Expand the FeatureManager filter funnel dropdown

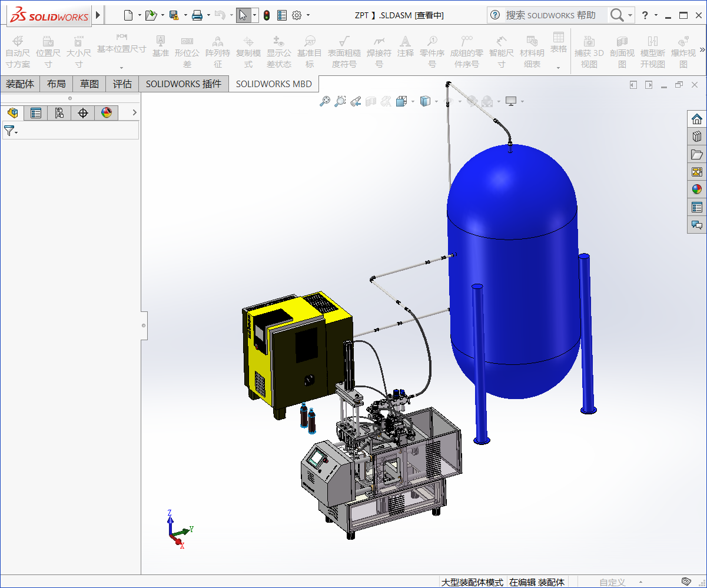tap(15, 132)
